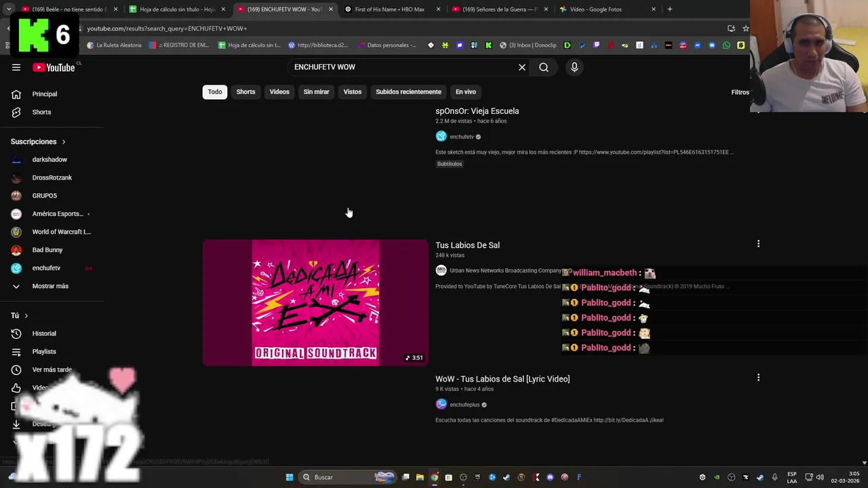Open File Explorer from taskbar

click(420, 477)
